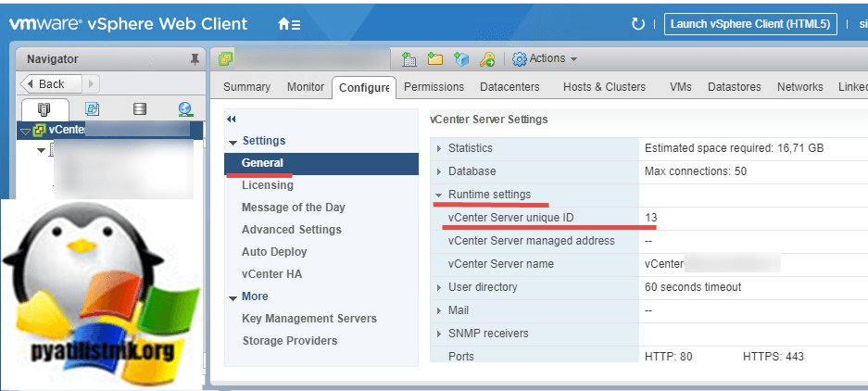
Task: Collapse the settings sidebar with double-arrow icon
Action: click(232, 120)
